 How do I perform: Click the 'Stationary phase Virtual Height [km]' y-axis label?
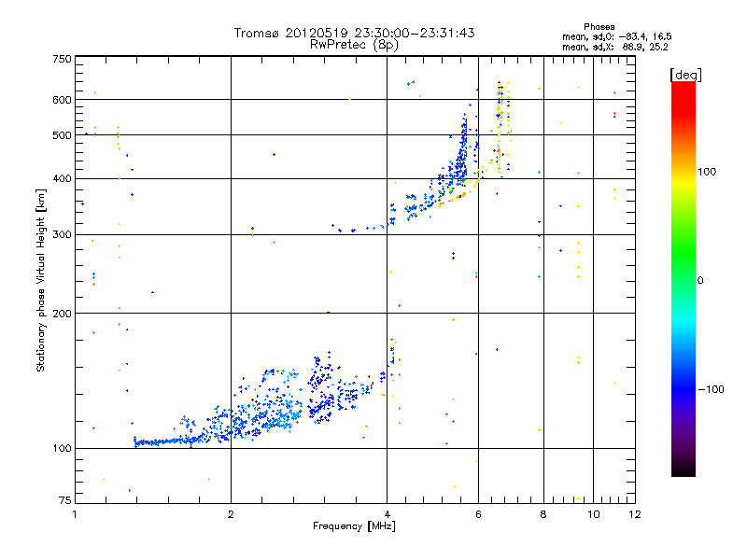pyautogui.click(x=40, y=280)
